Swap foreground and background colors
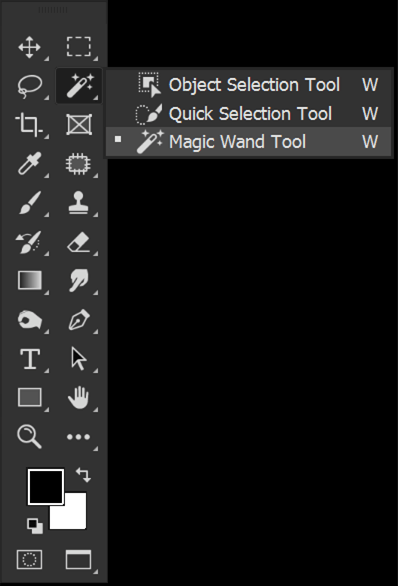Screen dimensions: 398x586 pos(83,475)
